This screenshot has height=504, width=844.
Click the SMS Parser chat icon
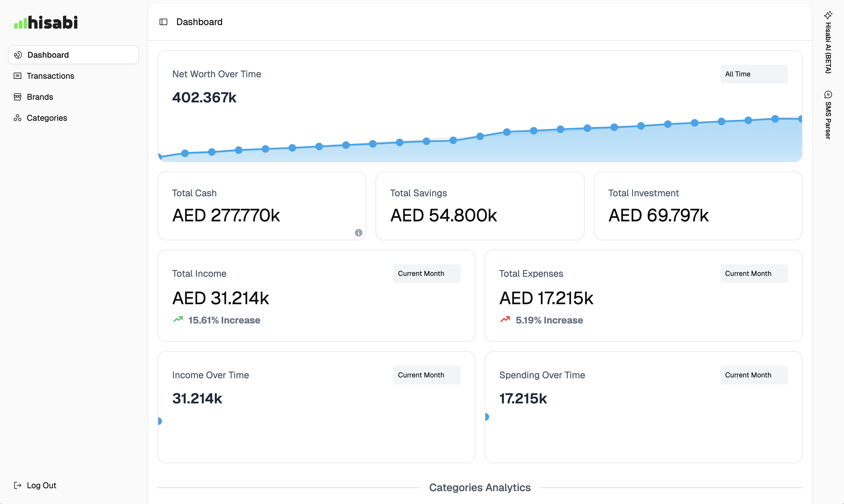[x=828, y=94]
